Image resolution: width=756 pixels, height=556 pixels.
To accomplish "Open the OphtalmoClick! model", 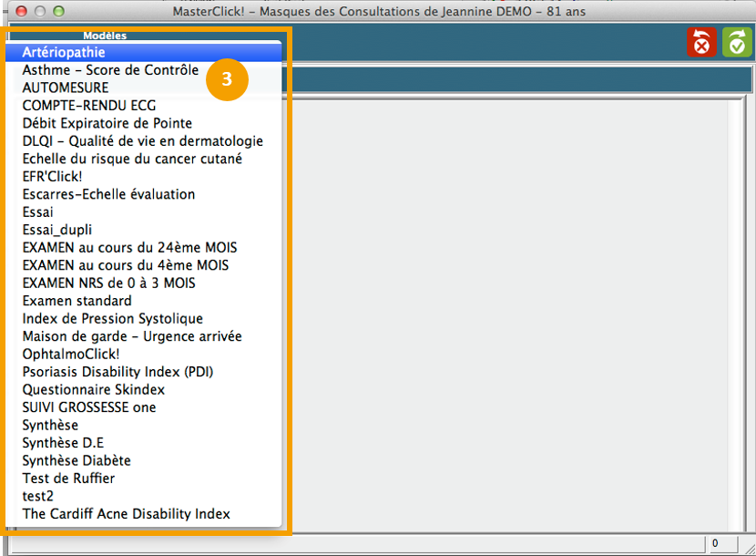I will point(71,354).
